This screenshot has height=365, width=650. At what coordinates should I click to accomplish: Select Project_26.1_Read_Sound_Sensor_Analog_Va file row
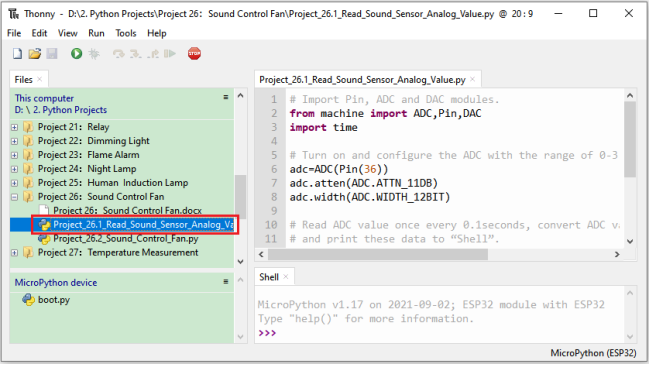tap(122, 225)
